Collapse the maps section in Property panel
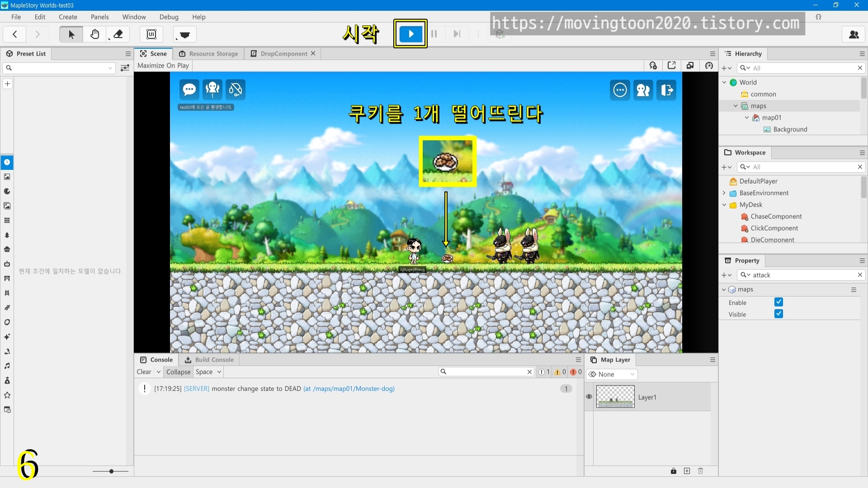Screen dimensions: 868x488 724,290
